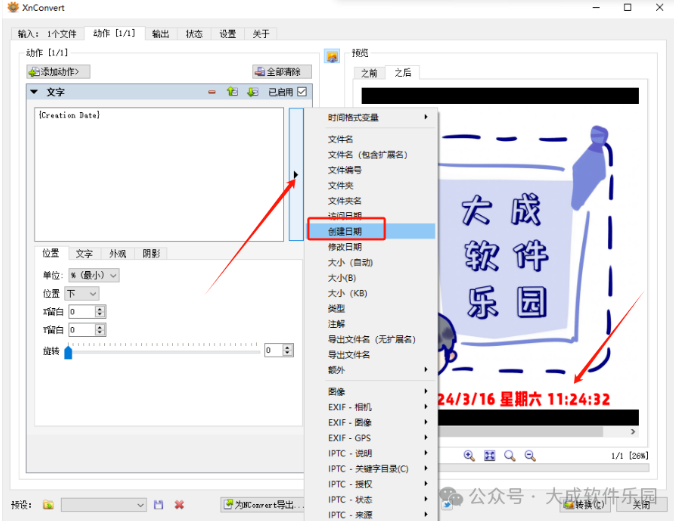Open the 单位 (Unit) dropdown
This screenshot has width=674, height=521.
[93, 275]
